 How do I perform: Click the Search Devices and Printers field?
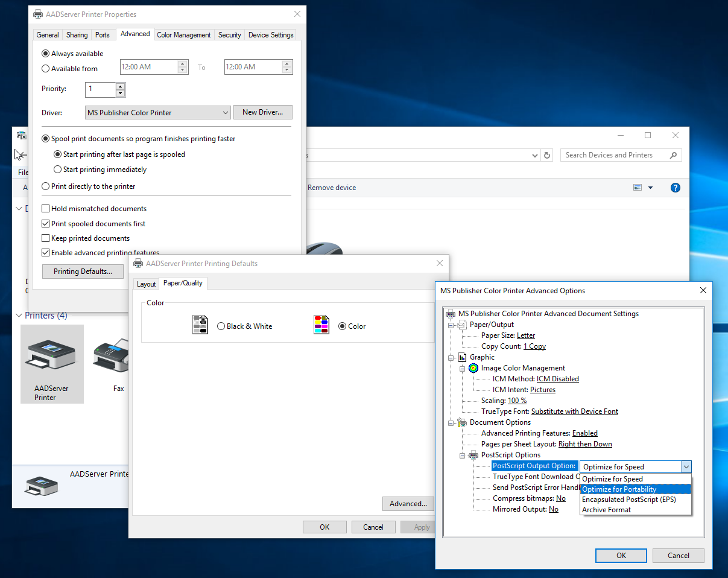point(615,155)
